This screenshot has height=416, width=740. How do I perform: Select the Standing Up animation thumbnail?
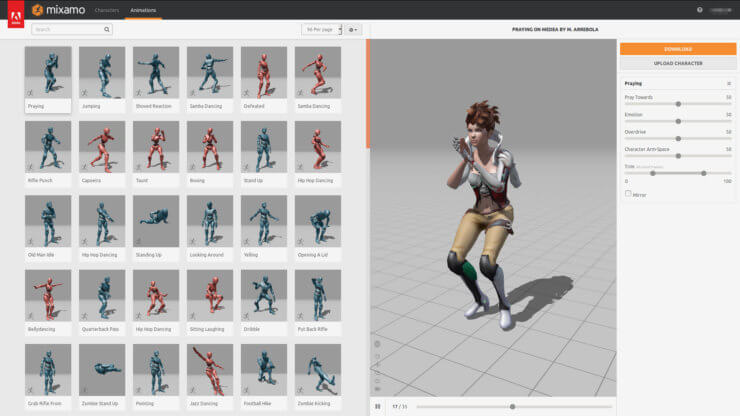156,221
